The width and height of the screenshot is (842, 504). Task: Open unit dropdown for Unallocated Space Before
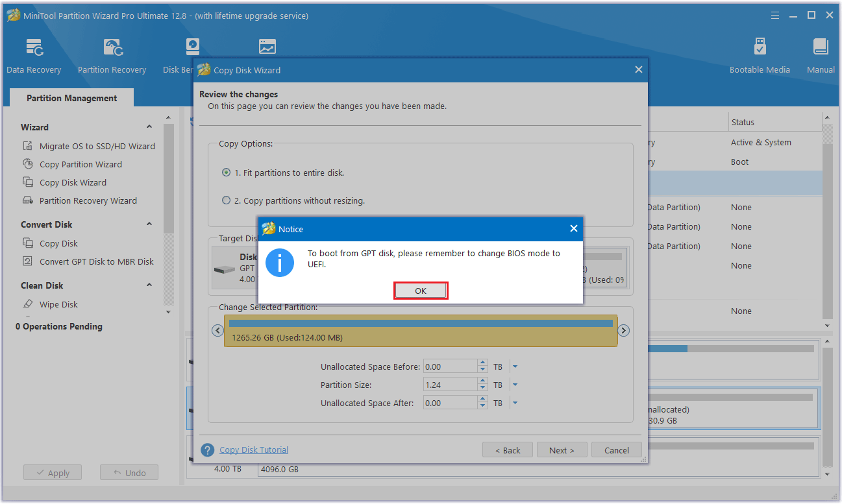pyautogui.click(x=515, y=366)
